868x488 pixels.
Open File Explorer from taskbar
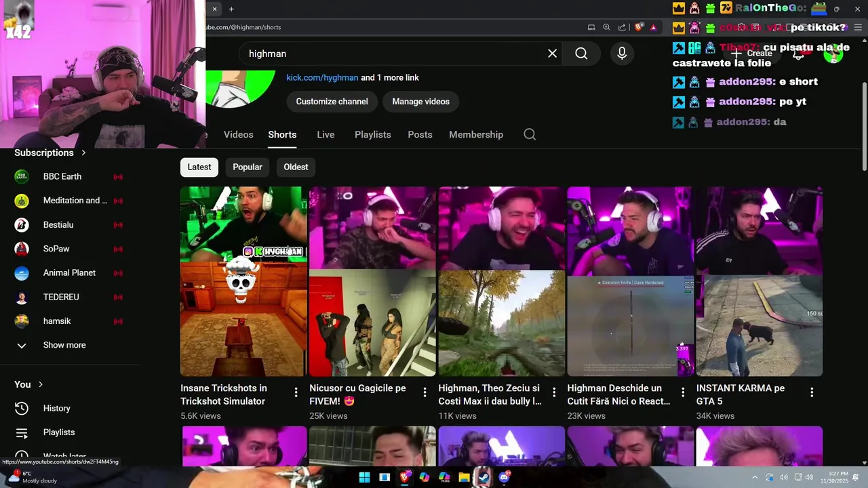(464, 477)
